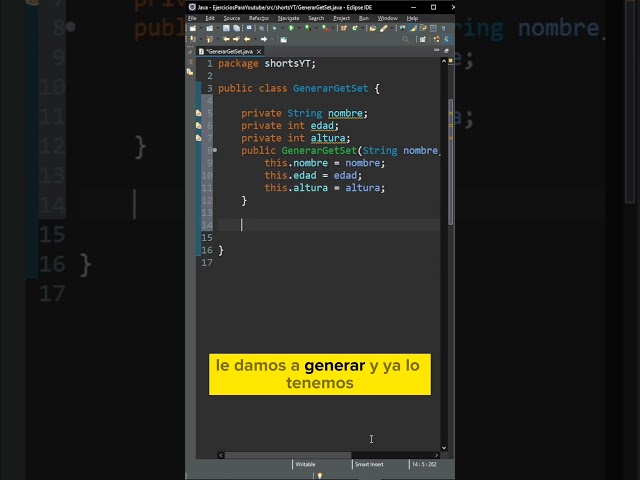Screen dimensions: 640x480
Task: Click the Pin Editor icon
Action: [x=284, y=40]
